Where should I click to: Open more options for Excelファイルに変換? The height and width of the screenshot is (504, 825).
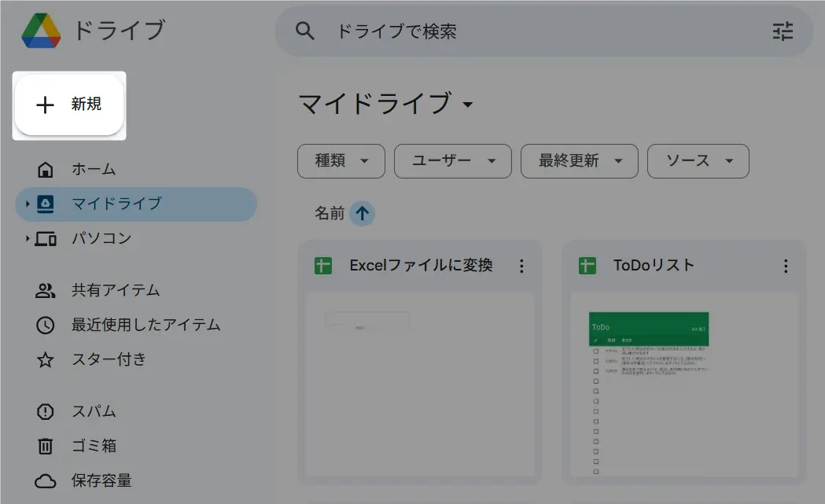tap(521, 266)
